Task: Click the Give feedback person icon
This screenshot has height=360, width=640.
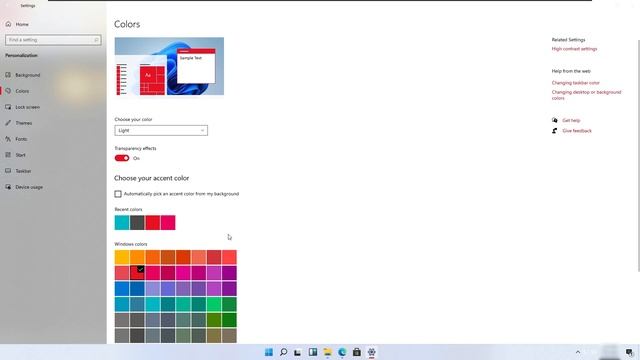Action: pyautogui.click(x=554, y=131)
